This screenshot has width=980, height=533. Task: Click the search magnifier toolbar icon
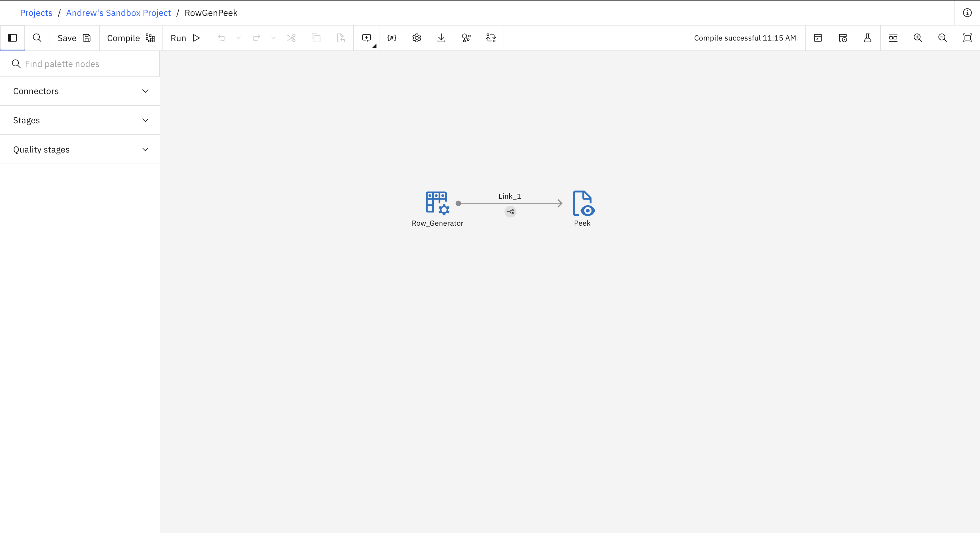coord(37,38)
